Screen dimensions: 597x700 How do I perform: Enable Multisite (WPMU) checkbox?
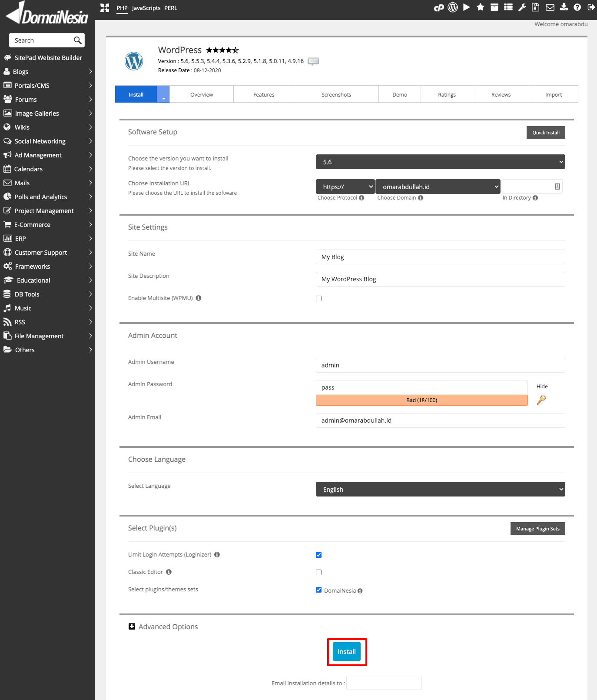(319, 299)
